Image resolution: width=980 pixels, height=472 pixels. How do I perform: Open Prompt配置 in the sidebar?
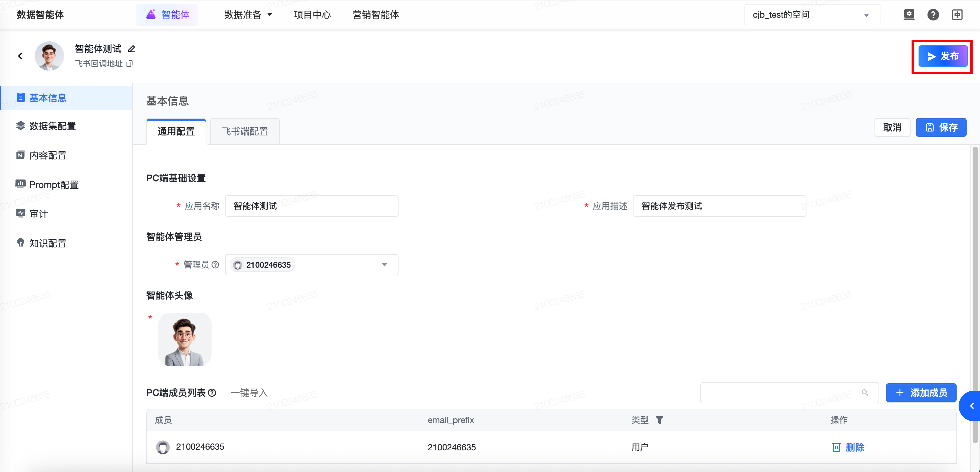point(54,185)
